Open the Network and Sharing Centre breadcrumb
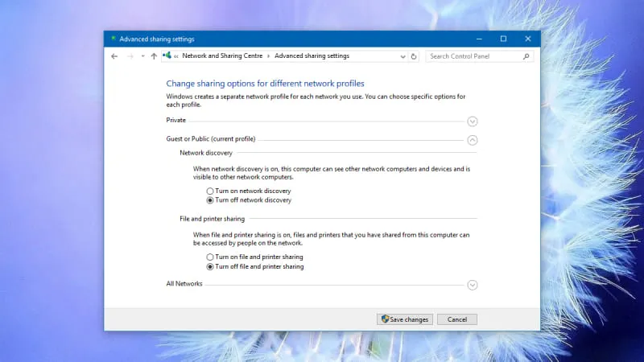The width and height of the screenshot is (644, 362). [x=222, y=56]
